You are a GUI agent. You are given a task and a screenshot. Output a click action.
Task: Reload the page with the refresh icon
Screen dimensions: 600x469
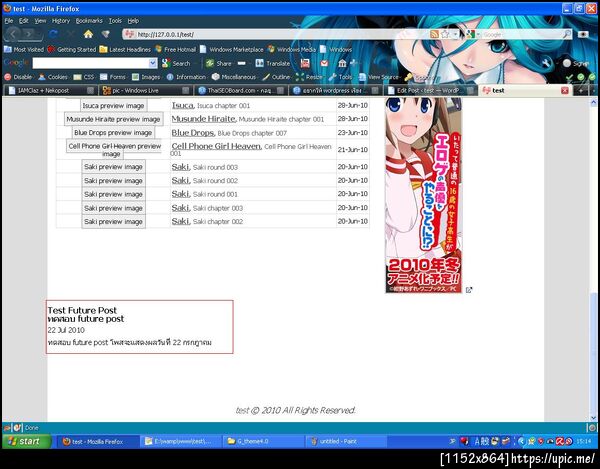click(x=54, y=34)
